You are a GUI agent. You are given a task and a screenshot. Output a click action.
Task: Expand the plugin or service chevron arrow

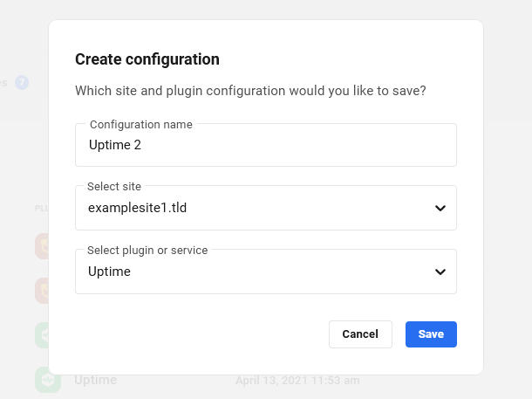point(440,272)
